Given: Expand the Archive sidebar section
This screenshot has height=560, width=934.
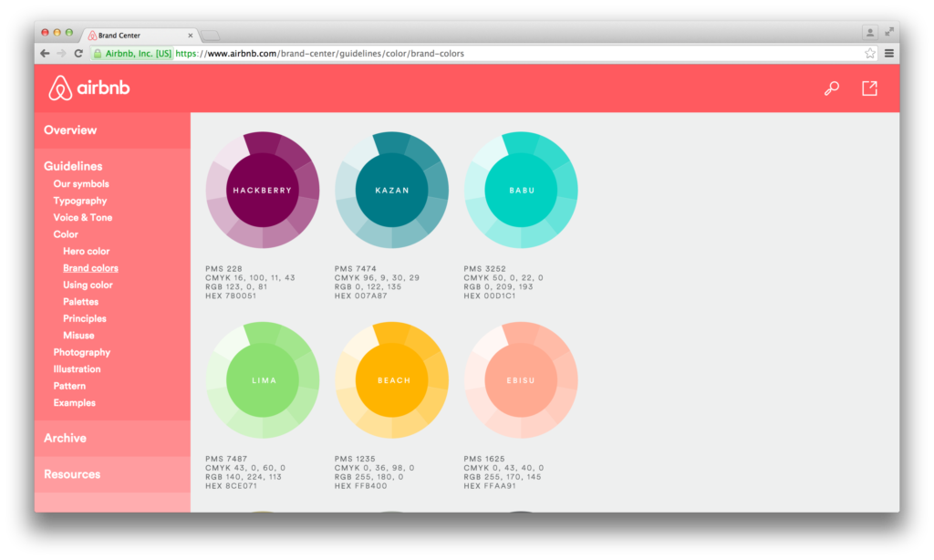Looking at the screenshot, I should 66,439.
